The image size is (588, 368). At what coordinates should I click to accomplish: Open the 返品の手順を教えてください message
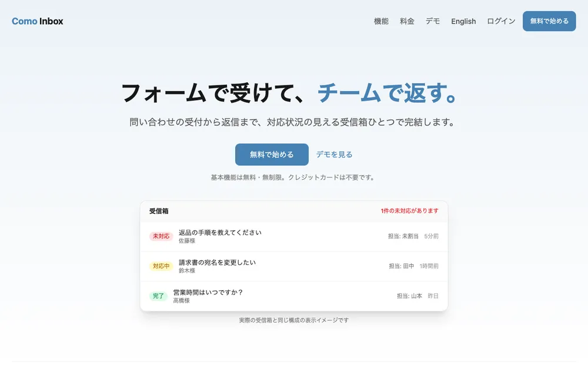[220, 233]
